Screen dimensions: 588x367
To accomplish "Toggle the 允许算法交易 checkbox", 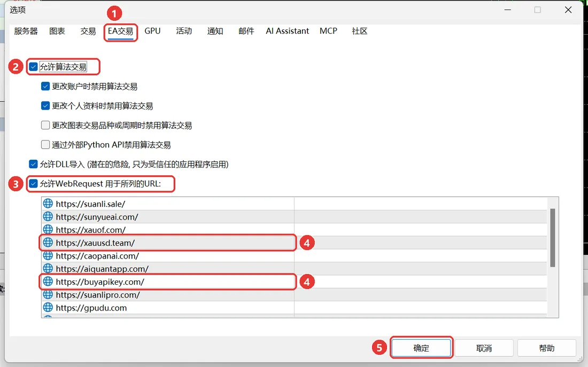I will click(x=33, y=67).
